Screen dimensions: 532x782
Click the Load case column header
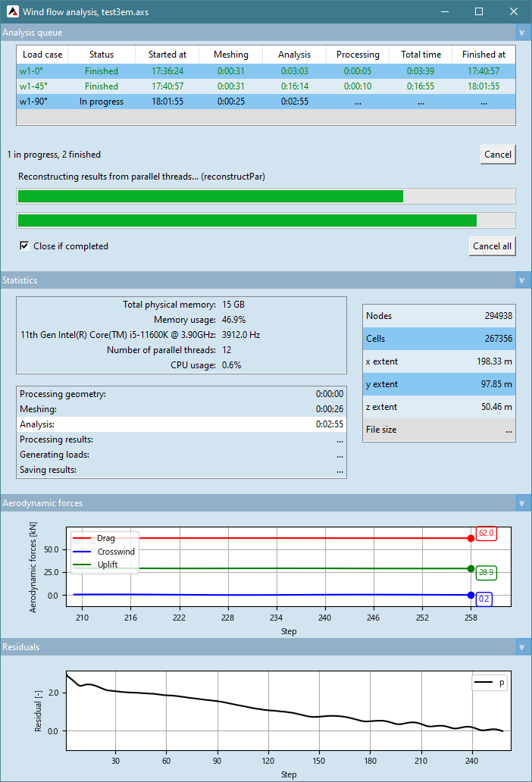tap(42, 55)
